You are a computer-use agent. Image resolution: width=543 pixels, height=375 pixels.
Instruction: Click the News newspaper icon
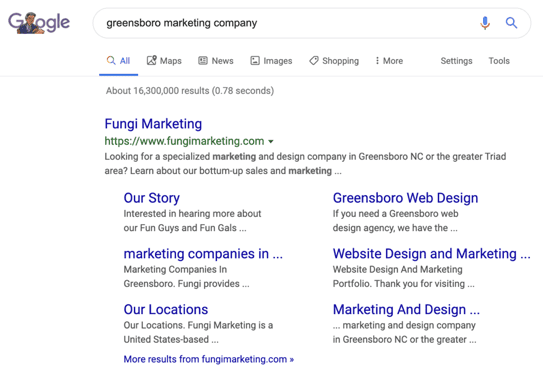[203, 61]
